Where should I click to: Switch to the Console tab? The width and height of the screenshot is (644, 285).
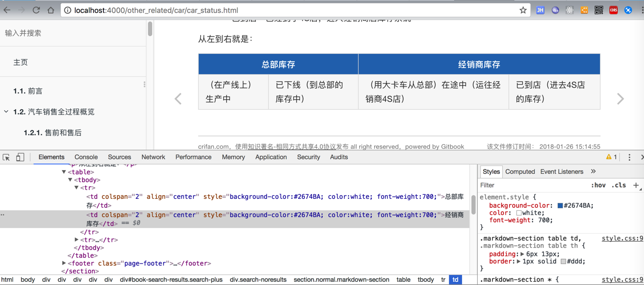(86, 157)
